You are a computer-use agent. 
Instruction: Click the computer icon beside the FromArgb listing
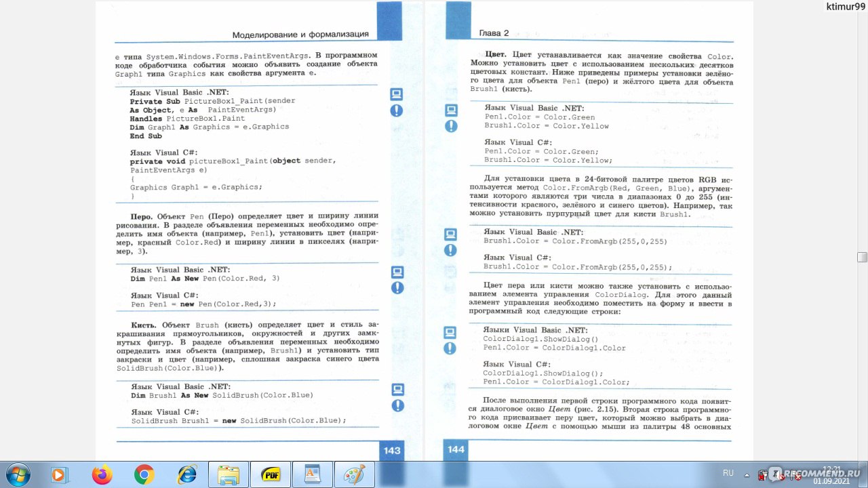point(450,235)
